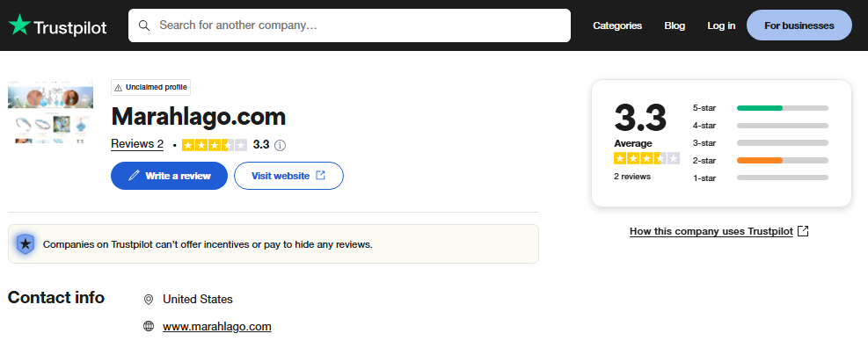The image size is (868, 348).
Task: Click the warning icon on Unclaimed profile badge
Action: 119,87
